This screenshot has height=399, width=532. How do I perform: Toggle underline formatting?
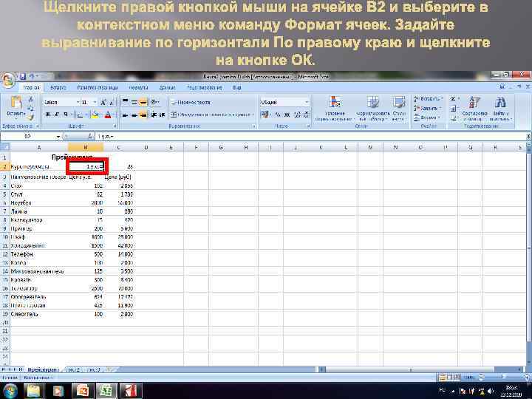coord(66,115)
